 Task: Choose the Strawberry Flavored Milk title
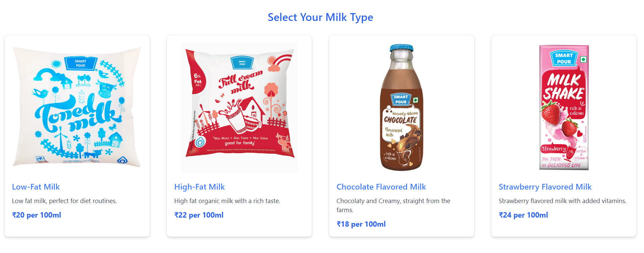545,187
